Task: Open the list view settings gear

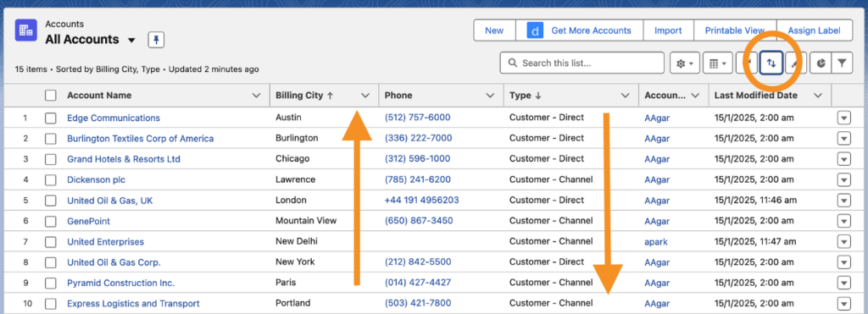Action: (685, 63)
